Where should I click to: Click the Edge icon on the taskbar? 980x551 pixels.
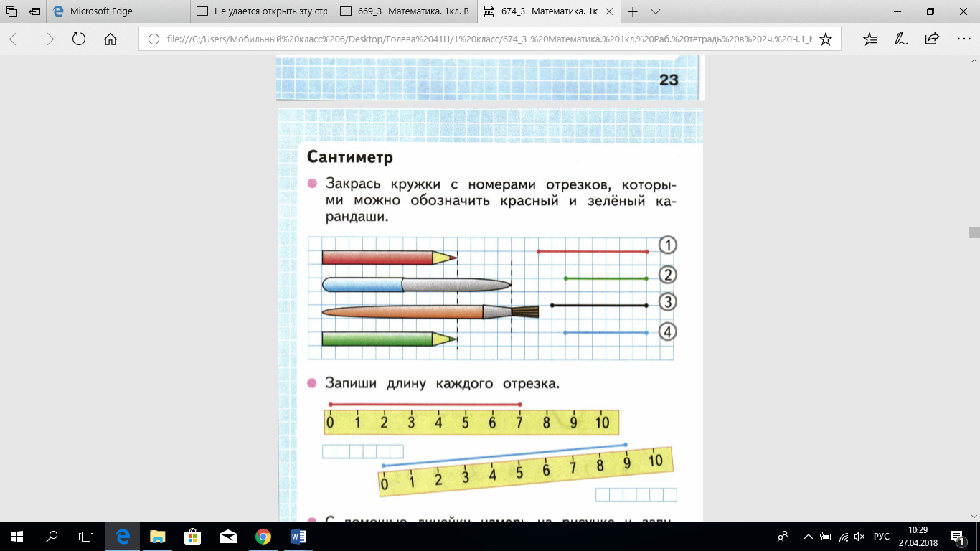pos(123,537)
